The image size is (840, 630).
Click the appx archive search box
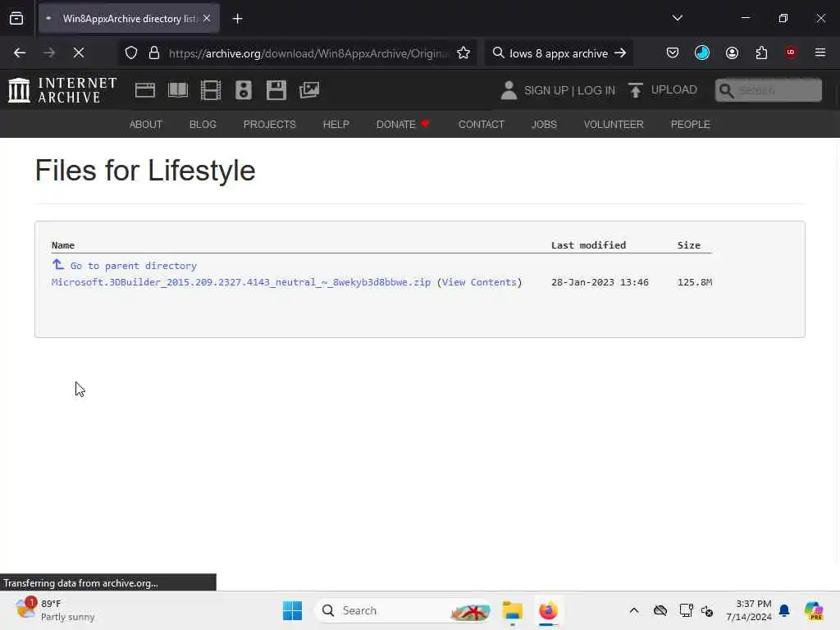click(x=558, y=53)
